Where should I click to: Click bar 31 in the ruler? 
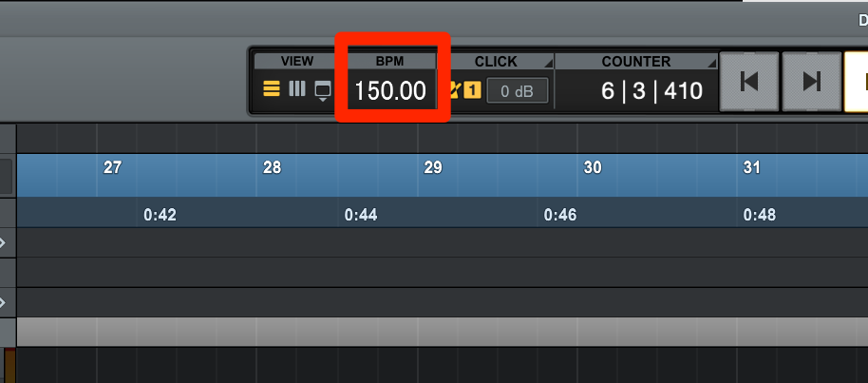click(x=752, y=167)
